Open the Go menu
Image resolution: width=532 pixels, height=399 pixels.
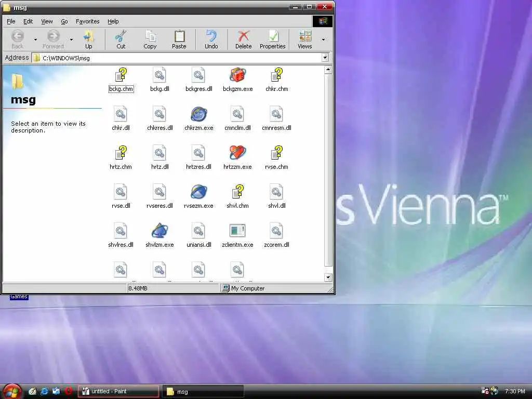64,21
